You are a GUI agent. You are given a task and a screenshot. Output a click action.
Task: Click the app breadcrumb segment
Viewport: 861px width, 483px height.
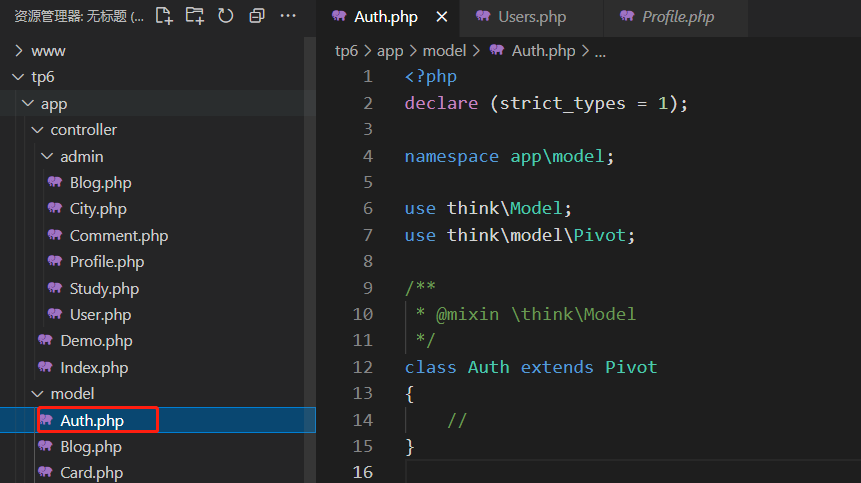[x=390, y=51]
